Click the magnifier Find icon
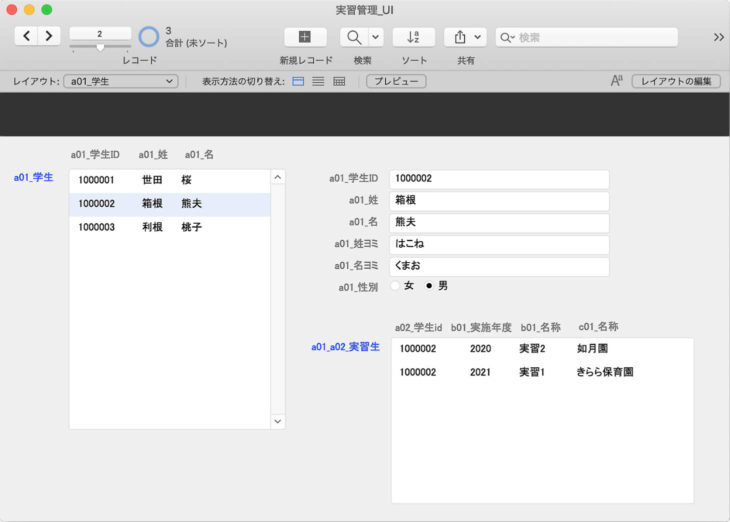The image size is (730, 522). pyautogui.click(x=354, y=37)
